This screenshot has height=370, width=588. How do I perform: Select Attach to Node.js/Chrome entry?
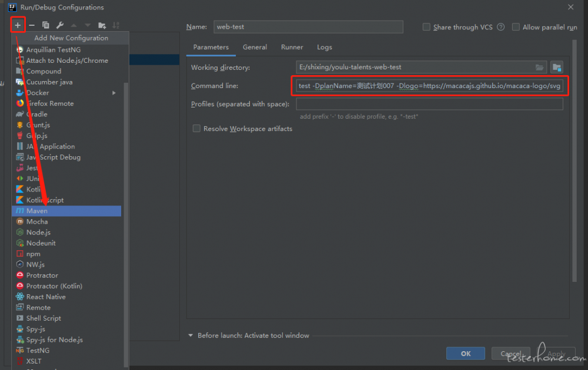coord(66,60)
